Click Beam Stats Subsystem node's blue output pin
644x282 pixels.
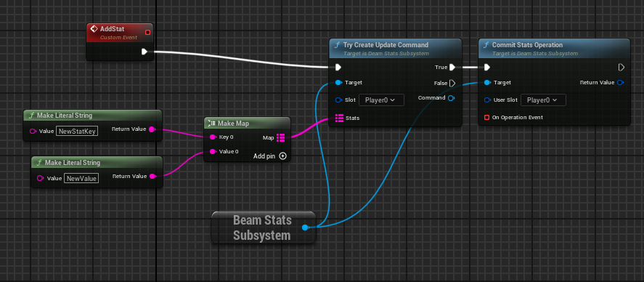pyautogui.click(x=305, y=227)
